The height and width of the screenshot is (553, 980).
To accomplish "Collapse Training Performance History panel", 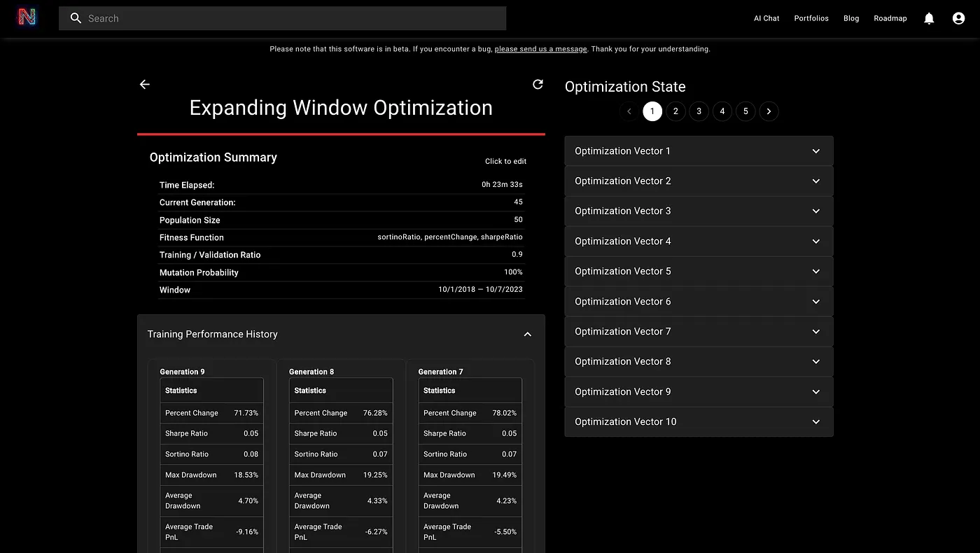I will point(528,334).
